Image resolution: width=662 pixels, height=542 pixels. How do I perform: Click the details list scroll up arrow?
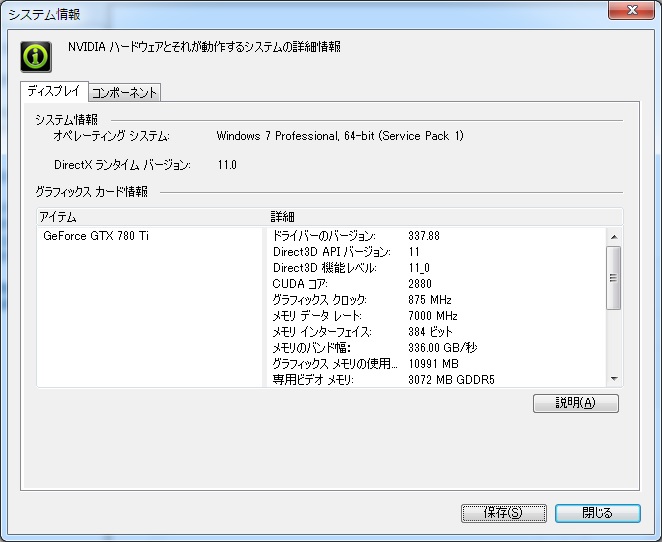tap(614, 237)
